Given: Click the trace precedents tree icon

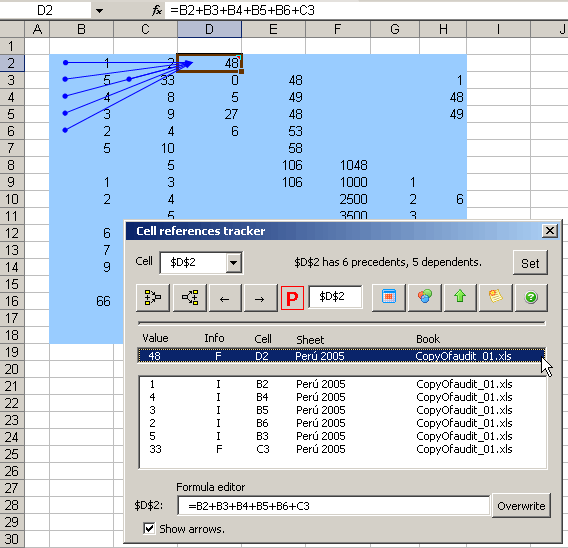Looking at the screenshot, I should click(x=153, y=298).
